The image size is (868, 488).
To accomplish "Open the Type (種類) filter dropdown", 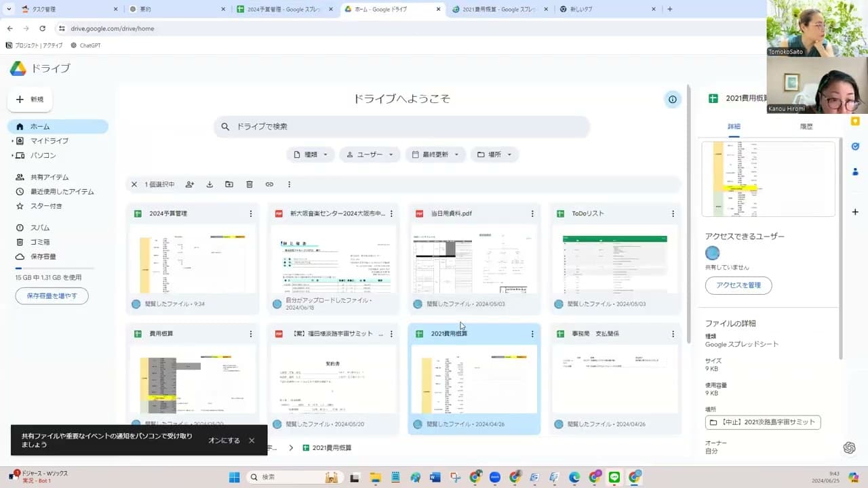I will 311,155.
